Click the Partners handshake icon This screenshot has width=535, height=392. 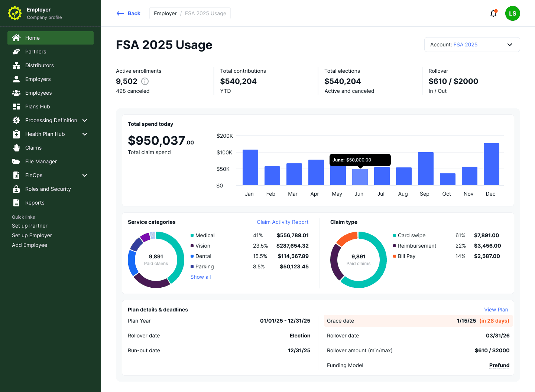[16, 52]
